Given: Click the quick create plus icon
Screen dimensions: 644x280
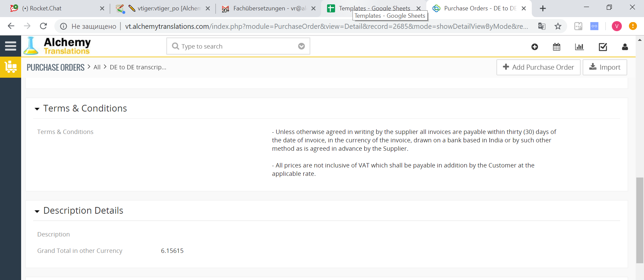Looking at the screenshot, I should [x=535, y=47].
